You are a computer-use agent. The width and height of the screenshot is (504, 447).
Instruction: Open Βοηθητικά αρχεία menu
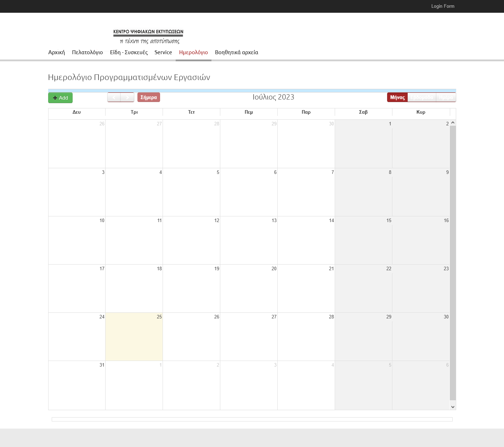point(237,52)
